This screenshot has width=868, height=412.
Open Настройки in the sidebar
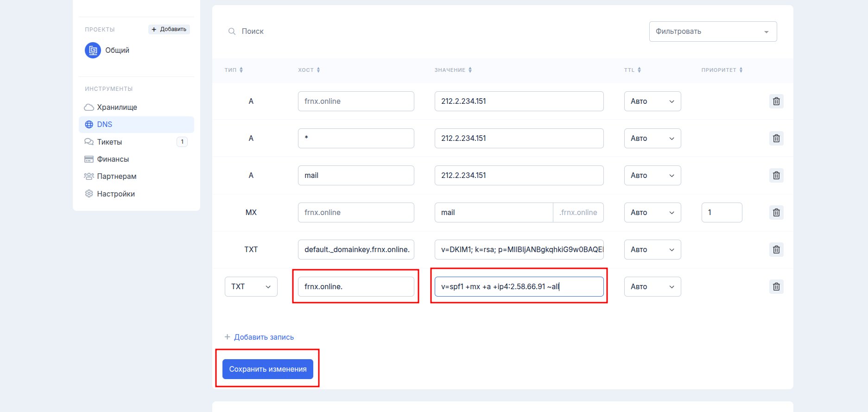coord(115,194)
